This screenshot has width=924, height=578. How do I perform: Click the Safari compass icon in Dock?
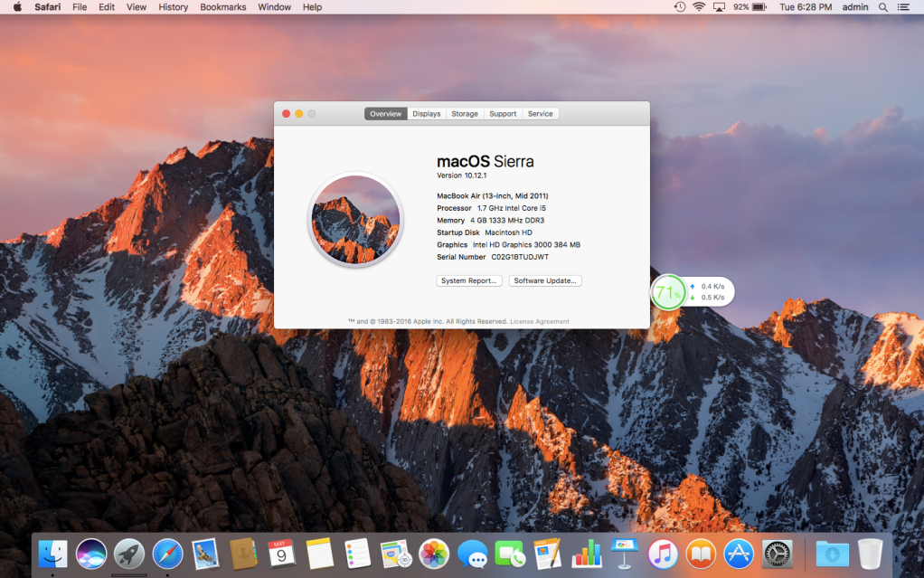(167, 554)
